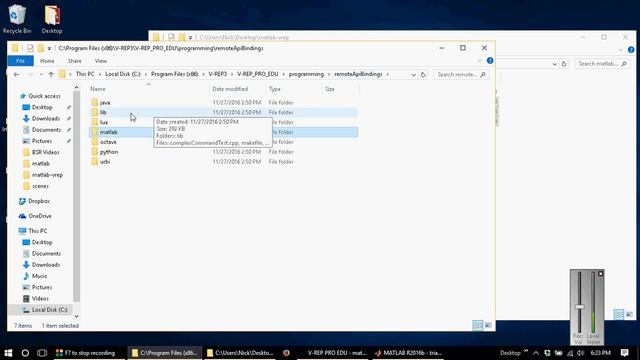
Task: Click V-REP_PRO_EDU breadcrumb segment
Action: pos(258,74)
